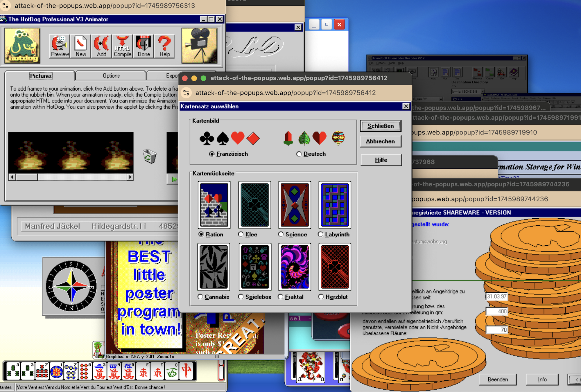The image size is (581, 392).
Task: Click the HTML Compile icon in HotDog Animator
Action: click(x=122, y=46)
